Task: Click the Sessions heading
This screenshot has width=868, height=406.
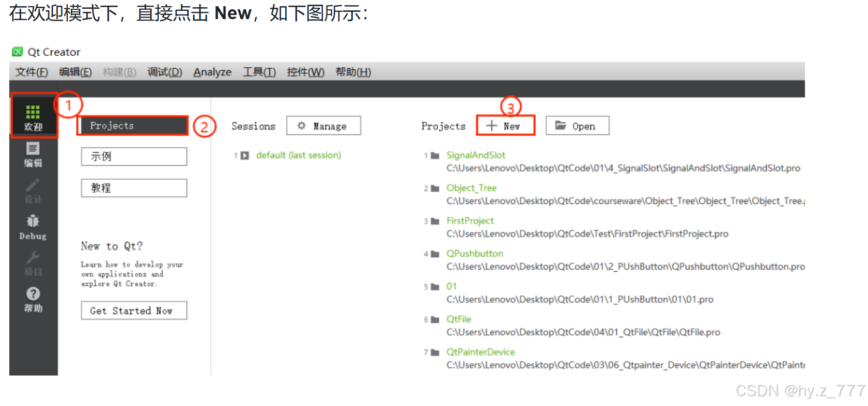Action: (x=253, y=126)
